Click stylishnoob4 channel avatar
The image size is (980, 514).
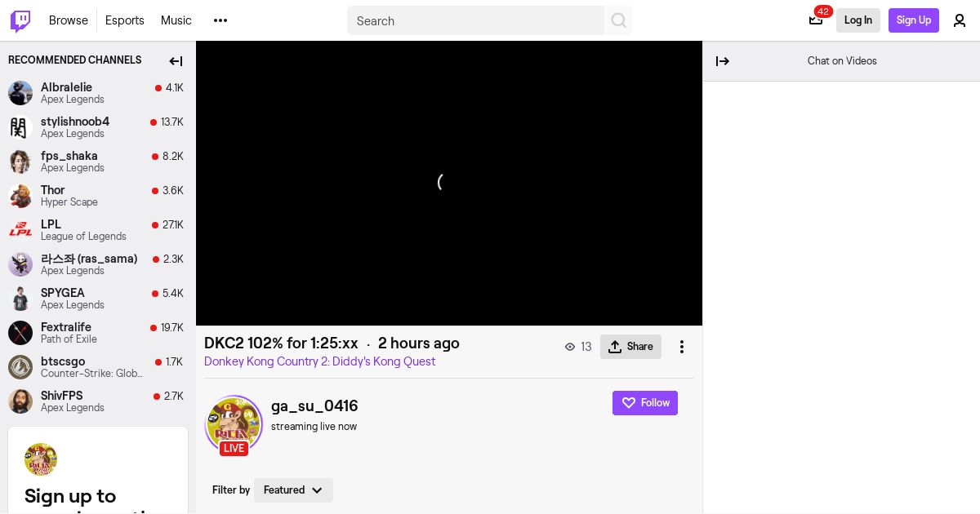click(20, 127)
